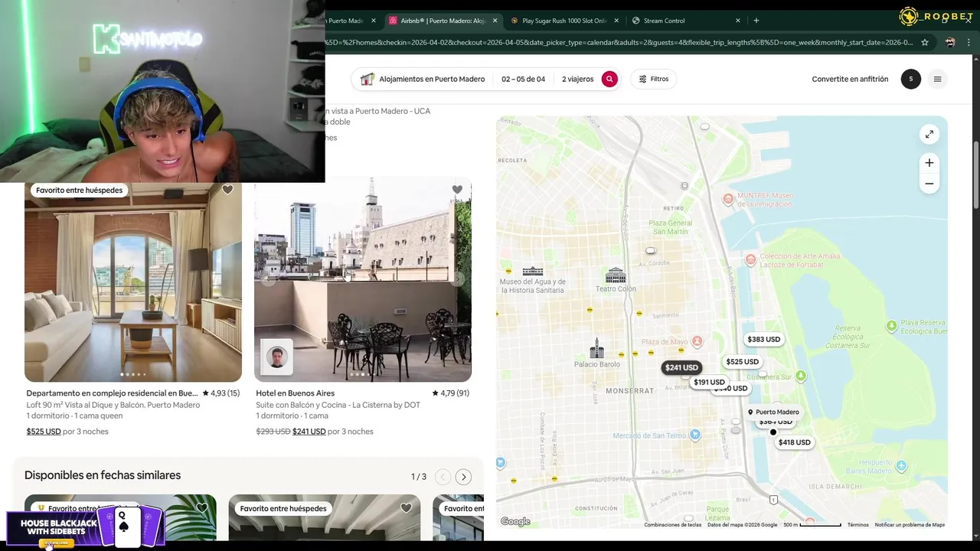The image size is (980, 551).
Task: Save the Hotel en Buenos Aires listing to favorites
Action: click(x=457, y=190)
